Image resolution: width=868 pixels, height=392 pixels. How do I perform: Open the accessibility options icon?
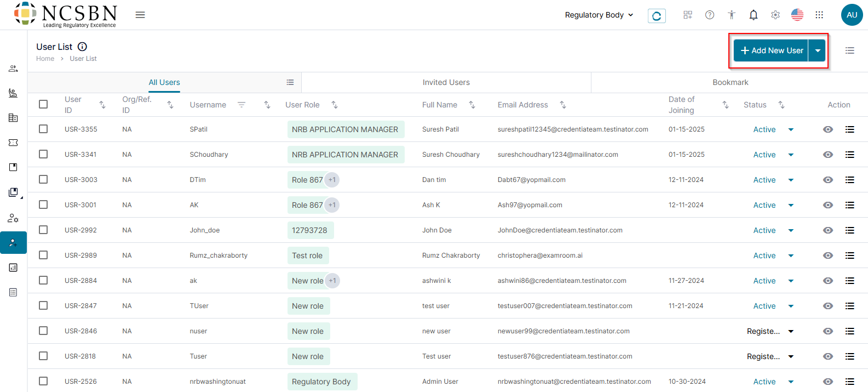[x=731, y=15]
